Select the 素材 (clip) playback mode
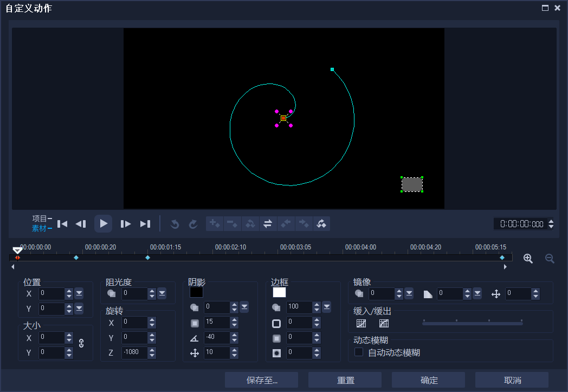 click(42, 228)
